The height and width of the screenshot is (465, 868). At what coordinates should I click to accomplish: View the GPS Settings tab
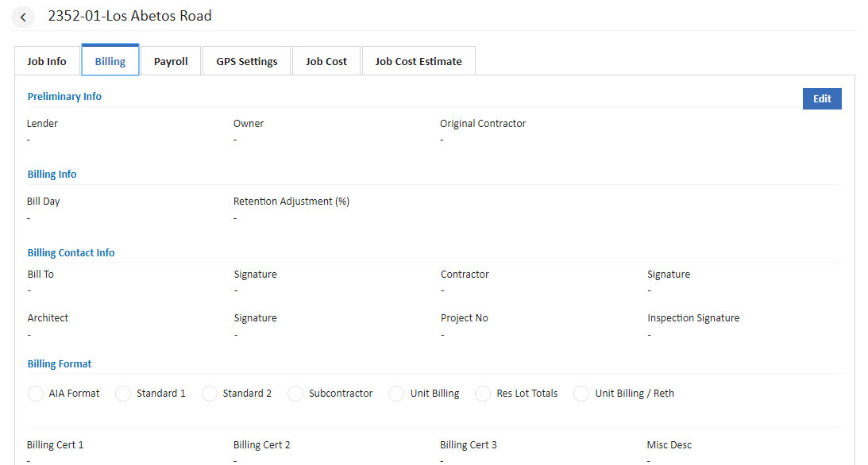coord(246,60)
